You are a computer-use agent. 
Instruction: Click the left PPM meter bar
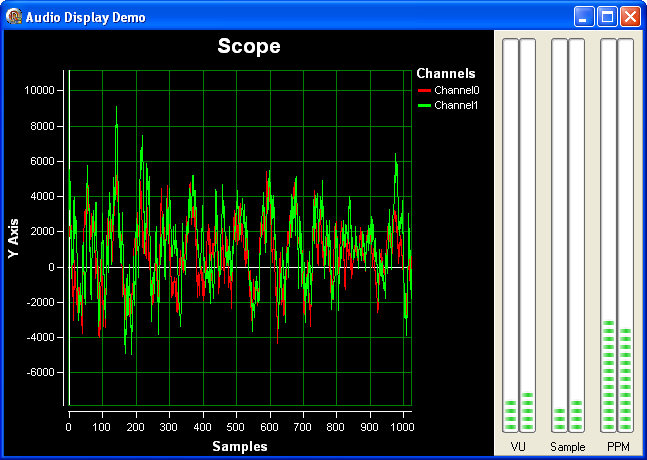(608, 235)
